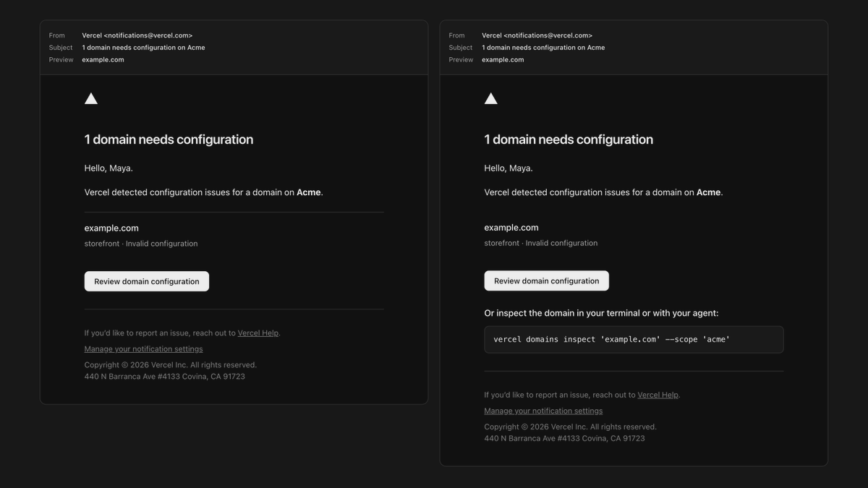
Task: Click 'Hello, Maya.' greeting in left email
Action: (109, 168)
